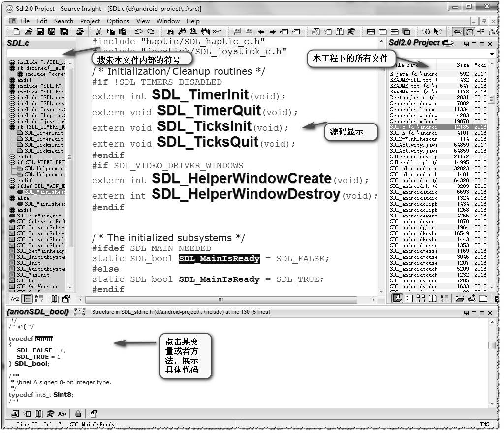Cut selection with scissors icon
This screenshot has width=504, height=434.
coord(99,31)
